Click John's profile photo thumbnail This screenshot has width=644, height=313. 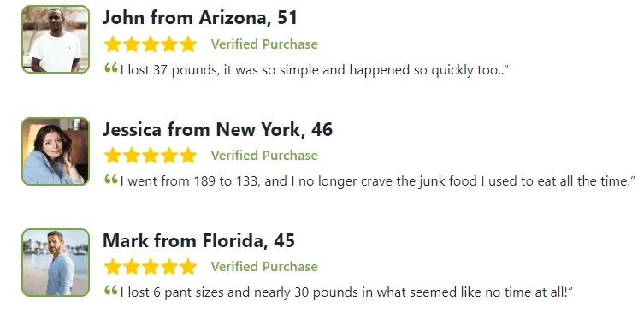[56, 39]
